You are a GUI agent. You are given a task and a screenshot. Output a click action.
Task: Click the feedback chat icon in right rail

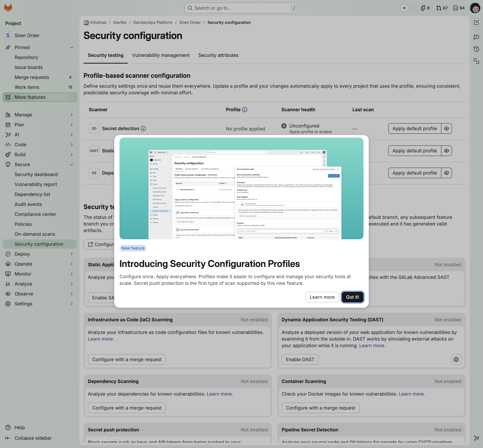476,37
